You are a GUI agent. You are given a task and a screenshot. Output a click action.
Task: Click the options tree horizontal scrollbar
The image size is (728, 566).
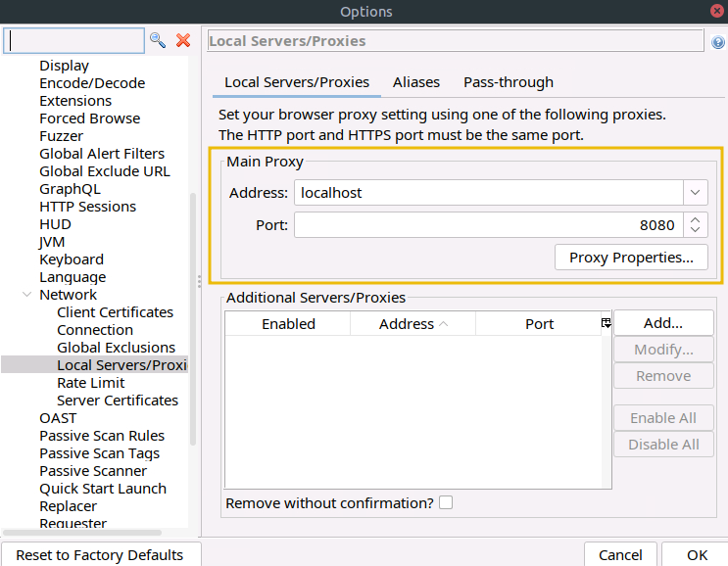(x=82, y=532)
